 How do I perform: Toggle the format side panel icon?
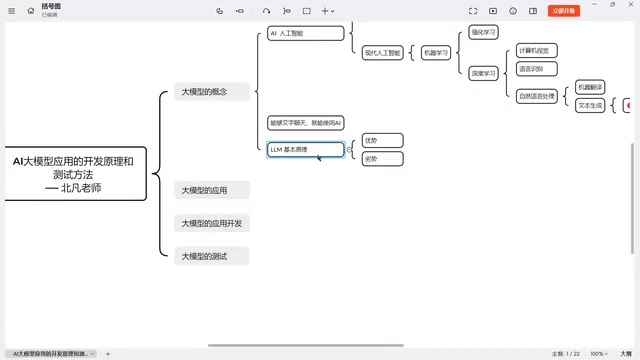(x=533, y=11)
